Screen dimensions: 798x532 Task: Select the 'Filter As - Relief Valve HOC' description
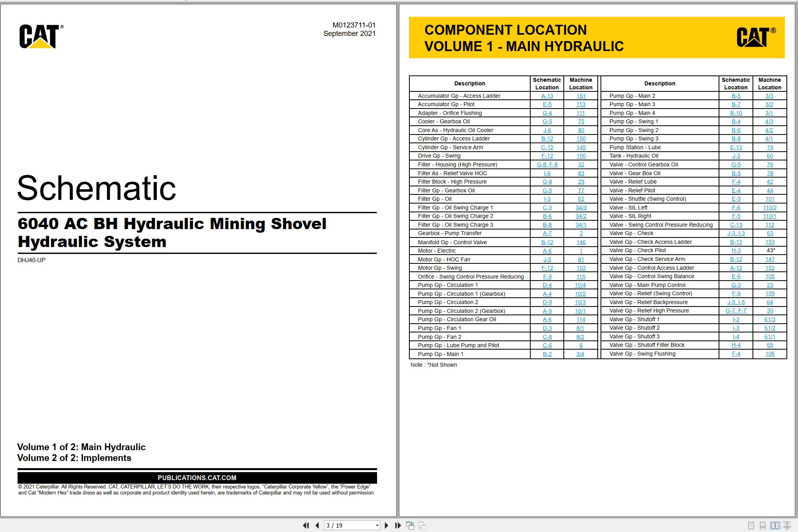pos(452,173)
